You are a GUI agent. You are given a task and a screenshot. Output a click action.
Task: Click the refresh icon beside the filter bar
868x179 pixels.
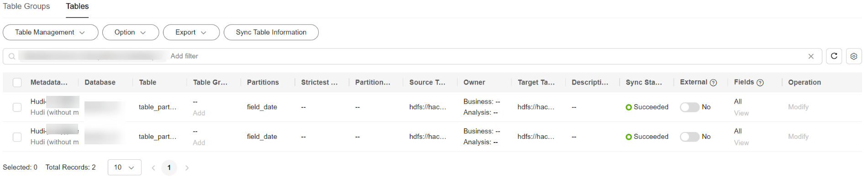[x=834, y=56]
